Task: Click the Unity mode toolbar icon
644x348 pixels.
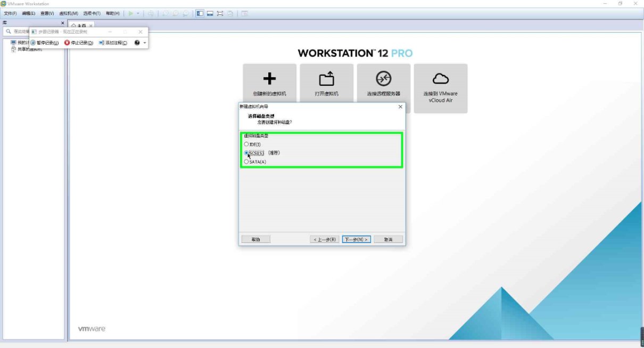Action: 230,13
